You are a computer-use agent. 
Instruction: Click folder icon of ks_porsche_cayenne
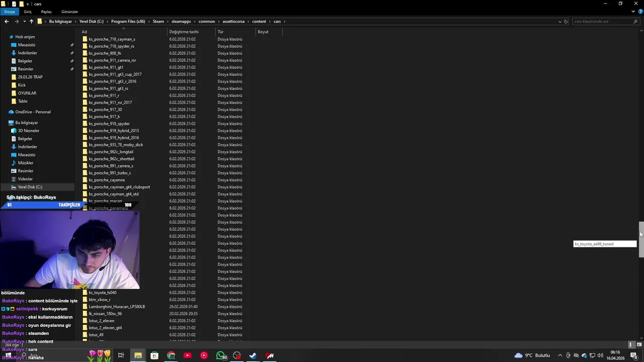[85, 180]
